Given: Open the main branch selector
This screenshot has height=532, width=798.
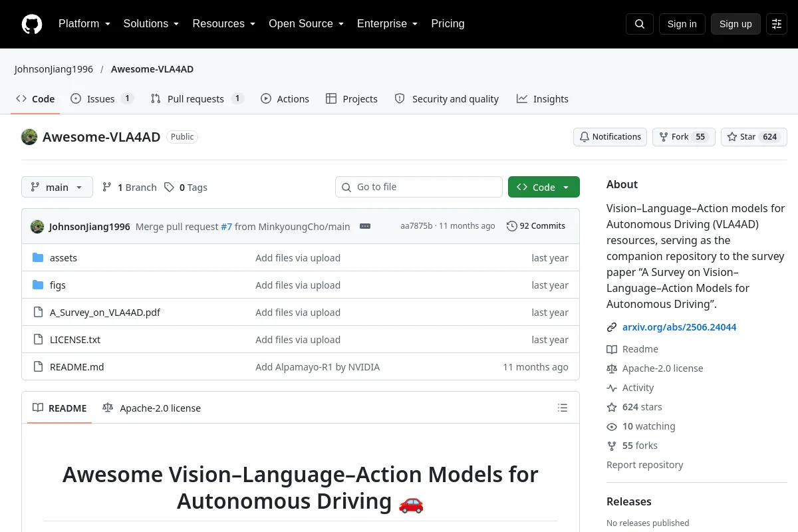Looking at the screenshot, I should click(57, 188).
